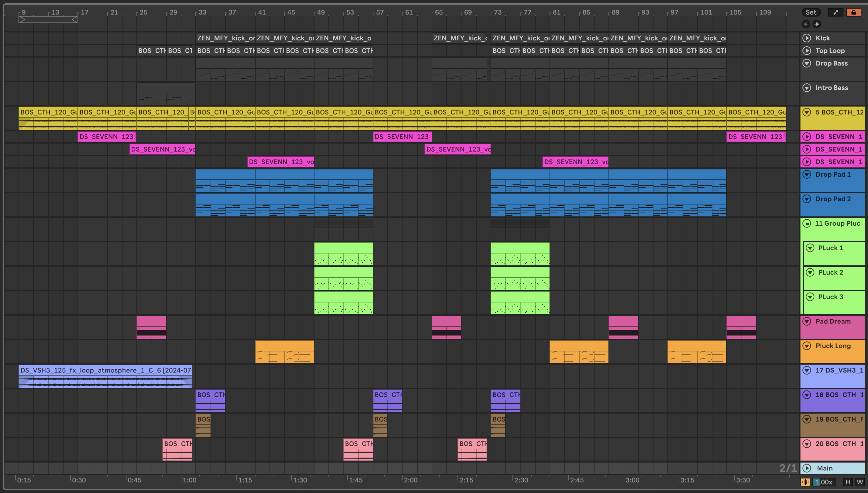
Task: Collapse the Drop Bass track
Action: point(807,63)
